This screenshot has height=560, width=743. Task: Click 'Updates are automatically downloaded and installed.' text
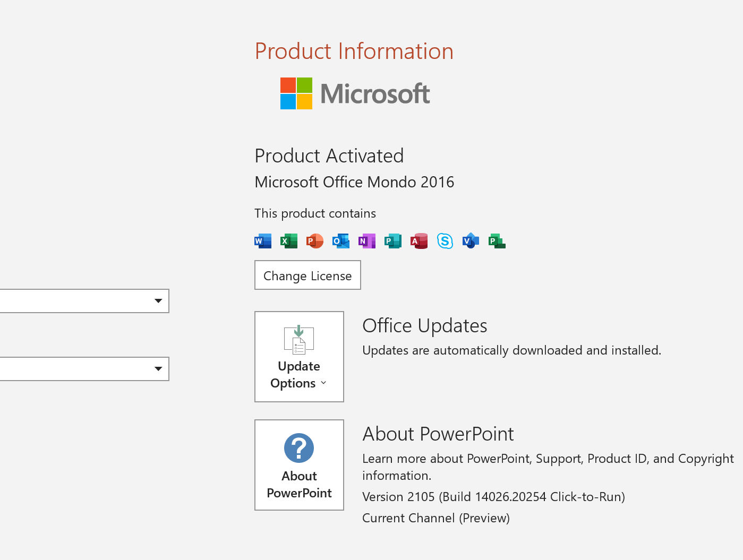coord(512,350)
